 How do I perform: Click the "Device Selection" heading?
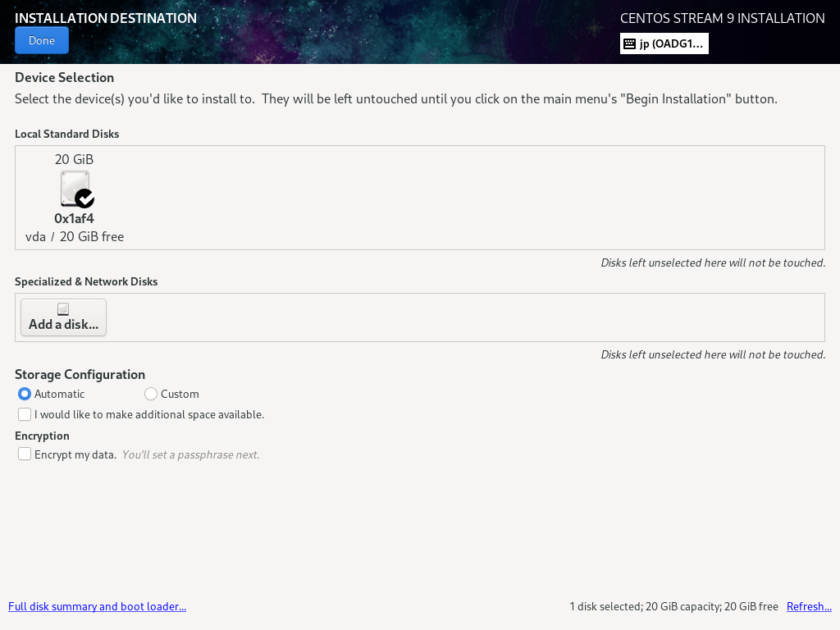pyautogui.click(x=64, y=77)
